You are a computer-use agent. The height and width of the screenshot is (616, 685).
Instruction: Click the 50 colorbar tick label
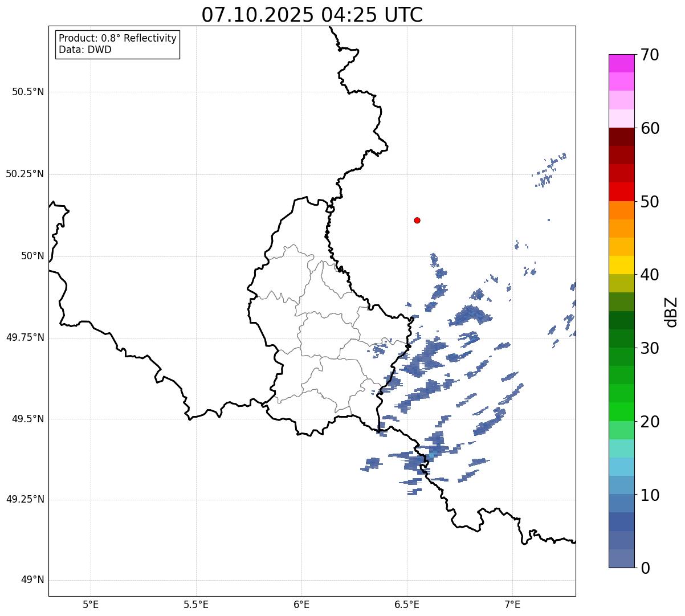click(x=650, y=202)
